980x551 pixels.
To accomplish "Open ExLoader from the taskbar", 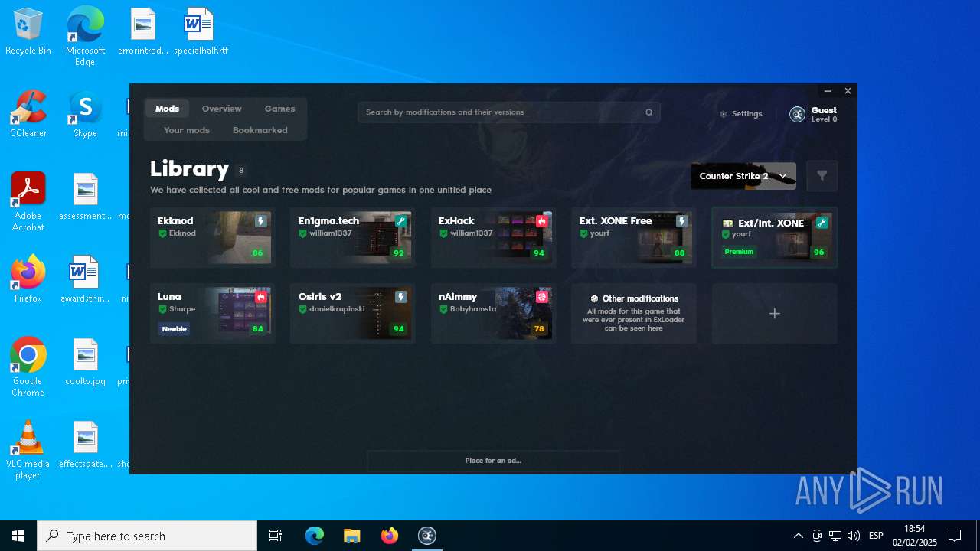I will (x=427, y=536).
